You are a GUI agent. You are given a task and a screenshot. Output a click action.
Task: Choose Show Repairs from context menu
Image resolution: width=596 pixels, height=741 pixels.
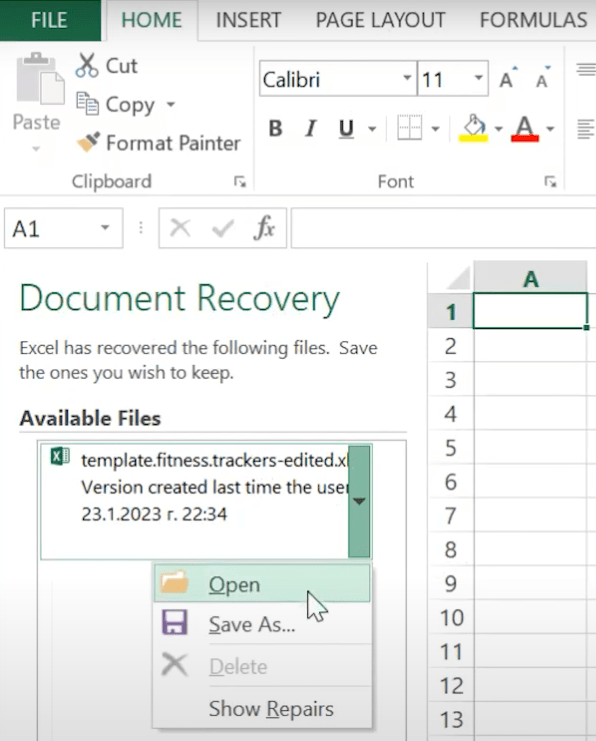click(x=262, y=708)
